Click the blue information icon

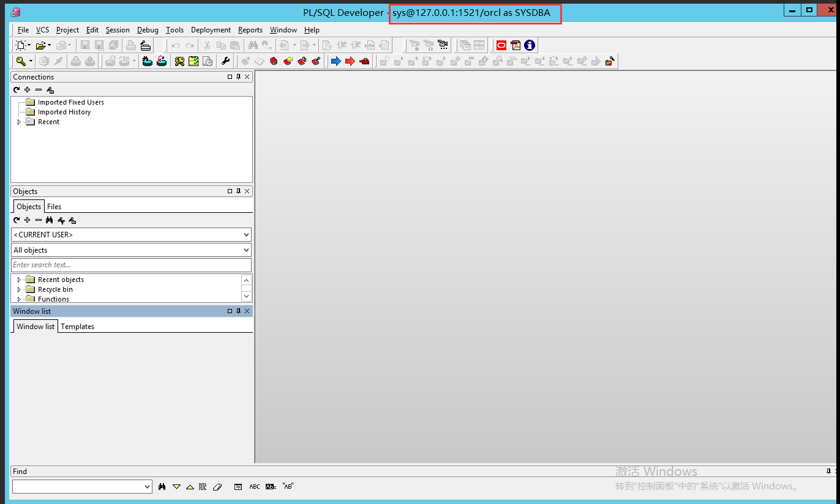(x=530, y=45)
